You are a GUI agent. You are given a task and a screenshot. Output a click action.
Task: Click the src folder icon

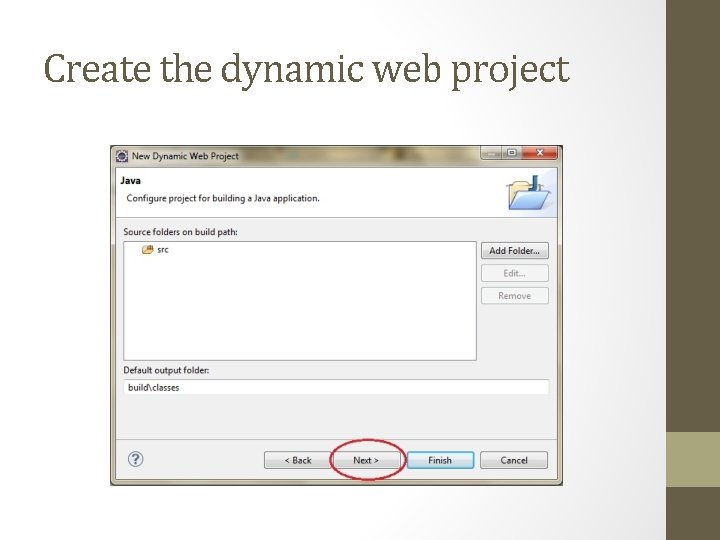coord(147,249)
